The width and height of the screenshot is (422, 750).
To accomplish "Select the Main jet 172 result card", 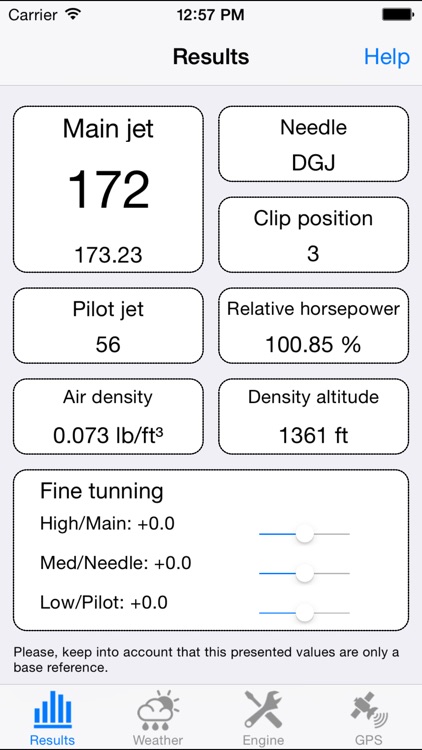I will pos(108,189).
